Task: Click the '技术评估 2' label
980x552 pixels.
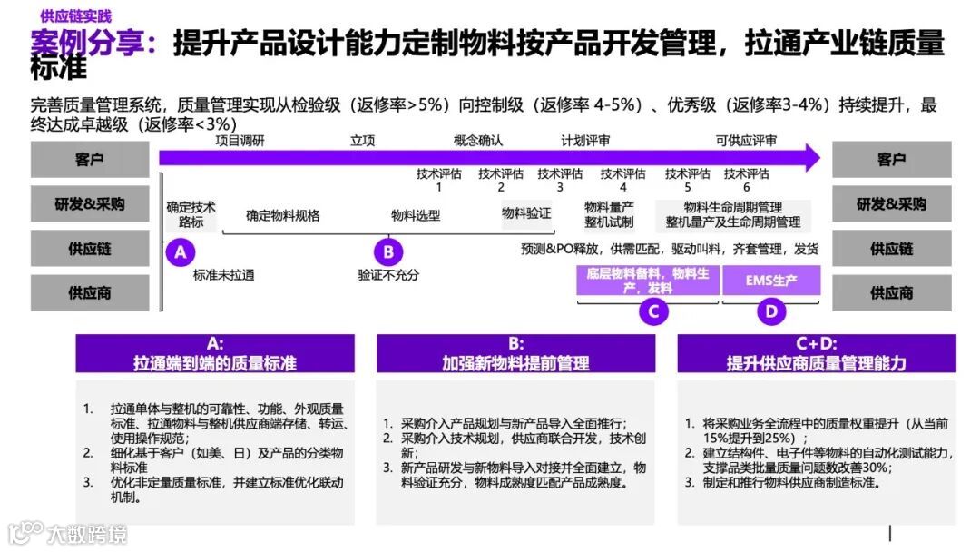Action: (501, 180)
